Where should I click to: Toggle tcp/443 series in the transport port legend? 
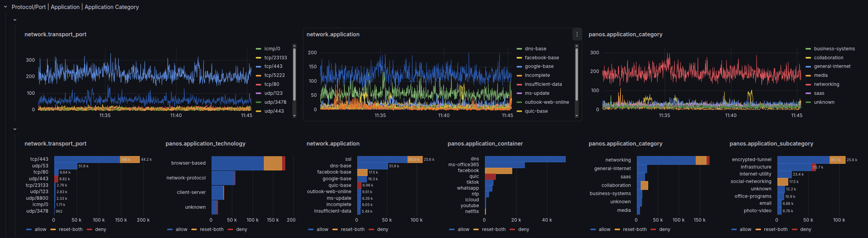click(273, 66)
